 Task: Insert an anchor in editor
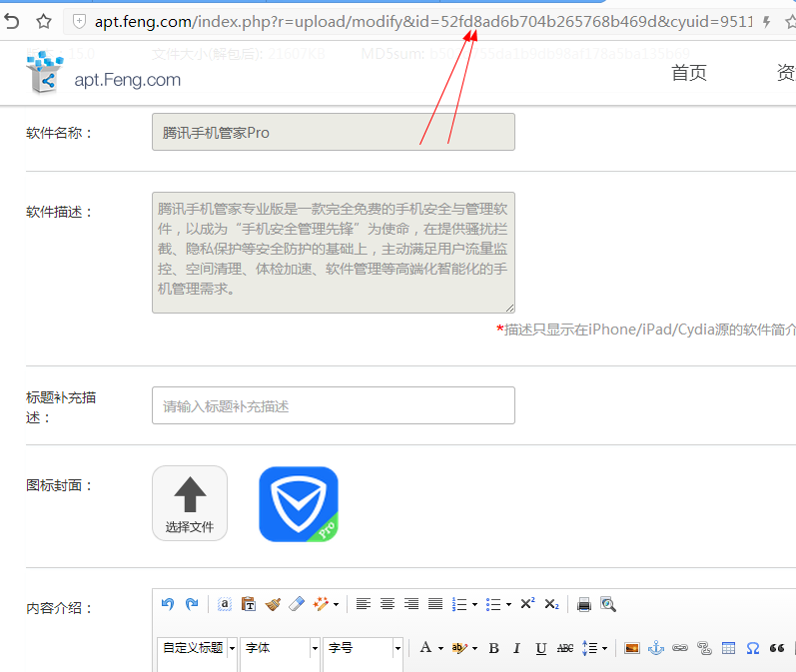pos(656,648)
